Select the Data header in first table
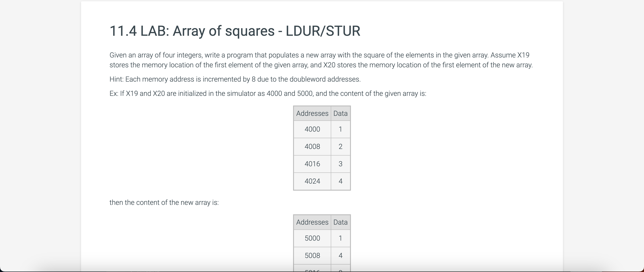This screenshot has width=644, height=272. pyautogui.click(x=340, y=113)
